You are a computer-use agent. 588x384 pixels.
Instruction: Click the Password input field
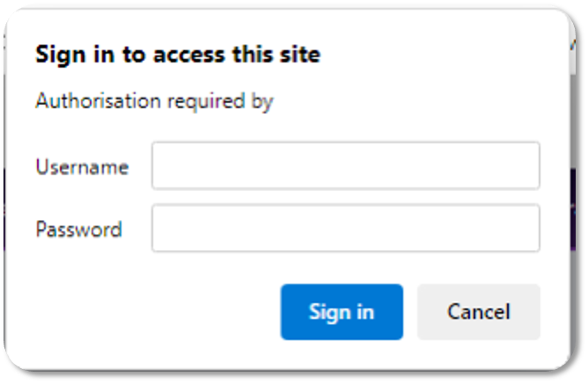[345, 229]
